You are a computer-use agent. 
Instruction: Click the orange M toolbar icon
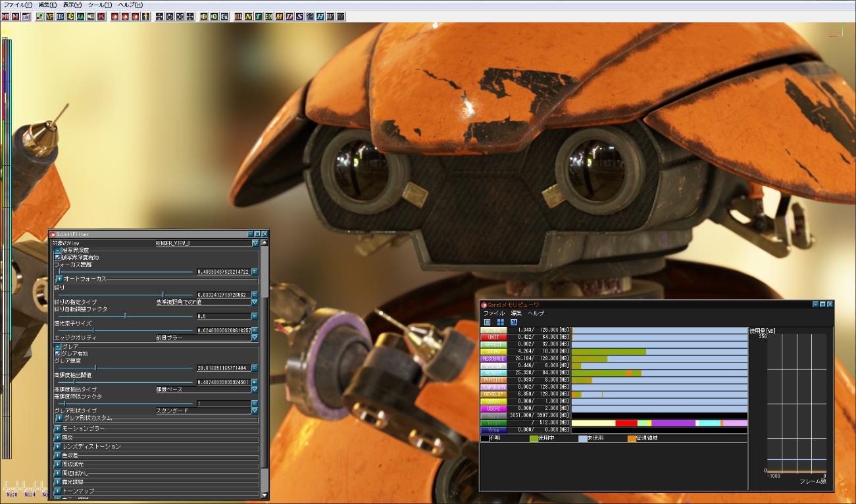[x=279, y=16]
